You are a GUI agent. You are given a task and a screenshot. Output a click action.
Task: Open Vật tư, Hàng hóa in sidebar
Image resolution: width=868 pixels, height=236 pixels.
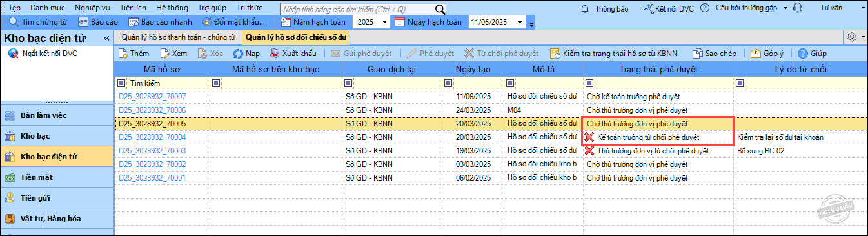pyautogui.click(x=57, y=219)
